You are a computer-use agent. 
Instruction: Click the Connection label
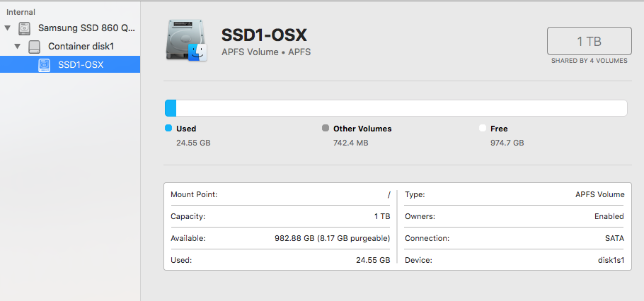pos(427,238)
